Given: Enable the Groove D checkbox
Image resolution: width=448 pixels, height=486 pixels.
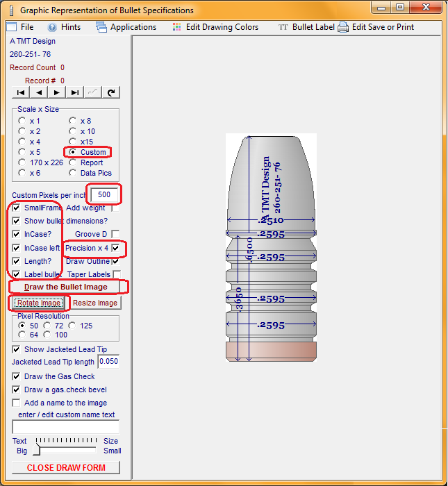Looking at the screenshot, I should pyautogui.click(x=115, y=234).
